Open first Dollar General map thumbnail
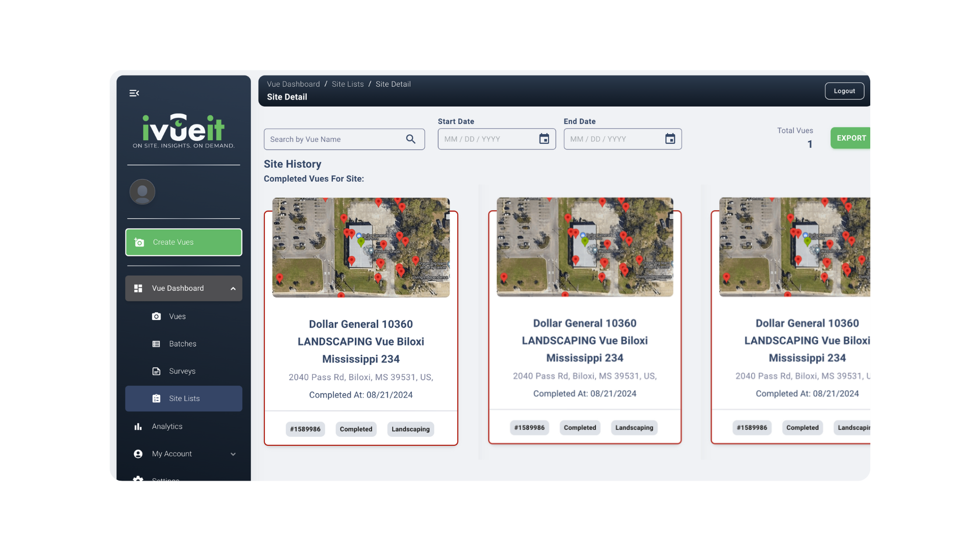 coord(361,247)
